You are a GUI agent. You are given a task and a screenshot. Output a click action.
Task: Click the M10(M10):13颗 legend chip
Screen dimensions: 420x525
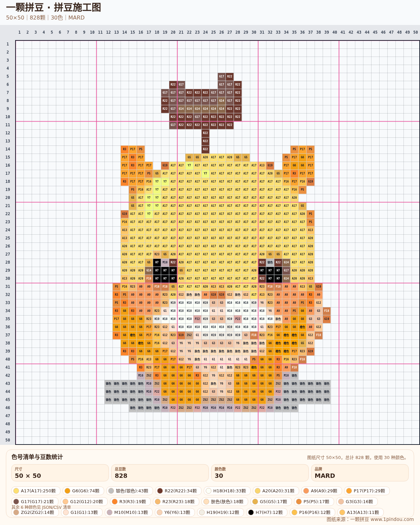129,512
